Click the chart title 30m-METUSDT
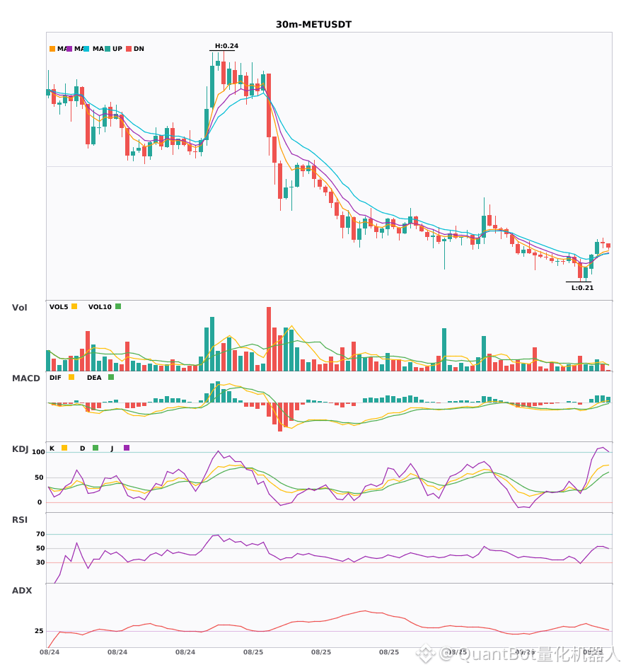 click(313, 25)
